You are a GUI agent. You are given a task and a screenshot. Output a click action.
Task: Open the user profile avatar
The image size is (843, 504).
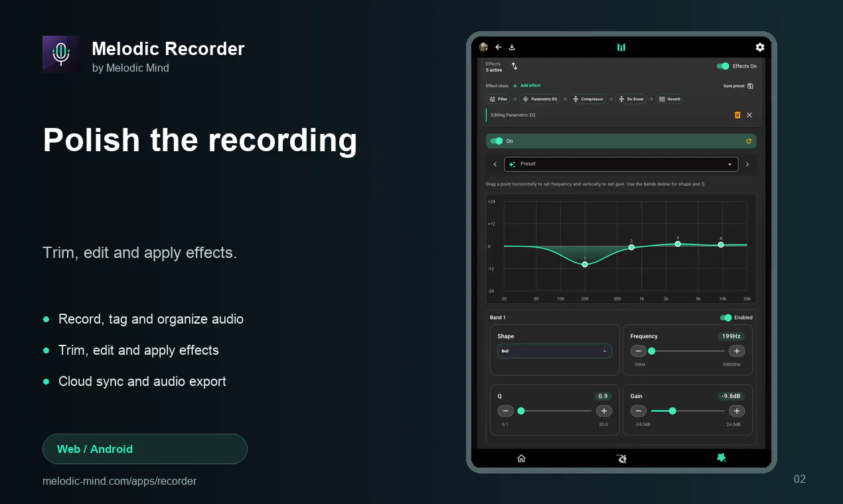point(484,47)
